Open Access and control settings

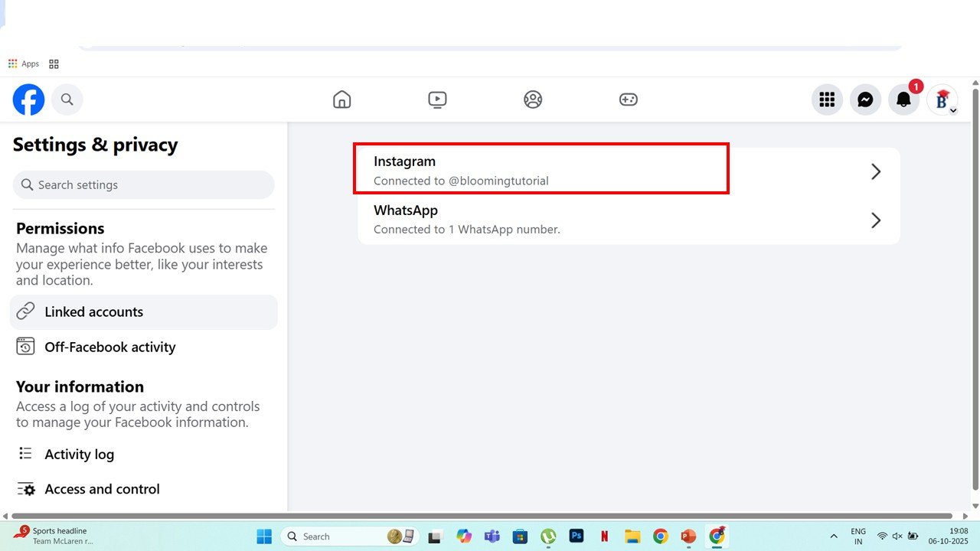click(102, 489)
